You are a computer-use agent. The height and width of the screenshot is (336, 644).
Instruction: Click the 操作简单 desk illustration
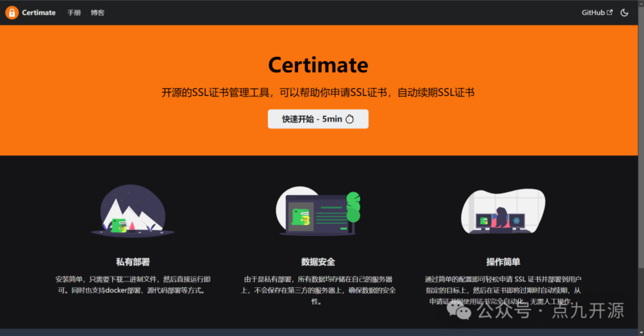[503, 211]
